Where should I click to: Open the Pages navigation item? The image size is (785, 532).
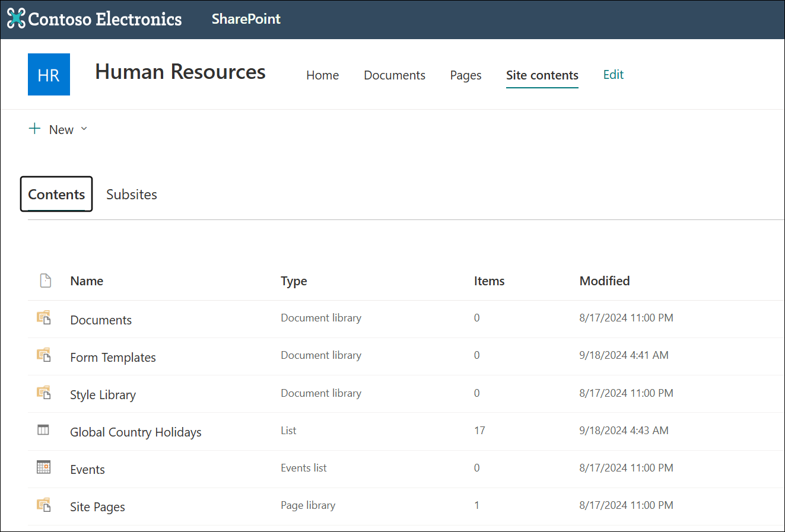(x=465, y=75)
